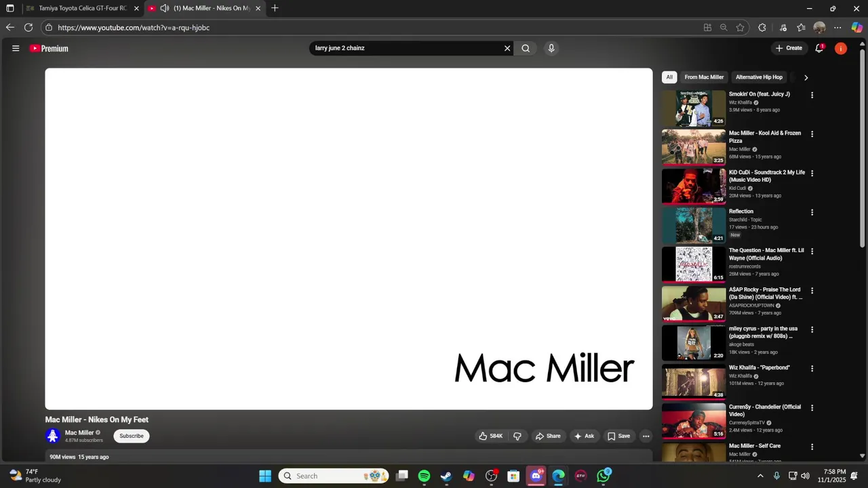Open options for The Question video

(x=812, y=251)
